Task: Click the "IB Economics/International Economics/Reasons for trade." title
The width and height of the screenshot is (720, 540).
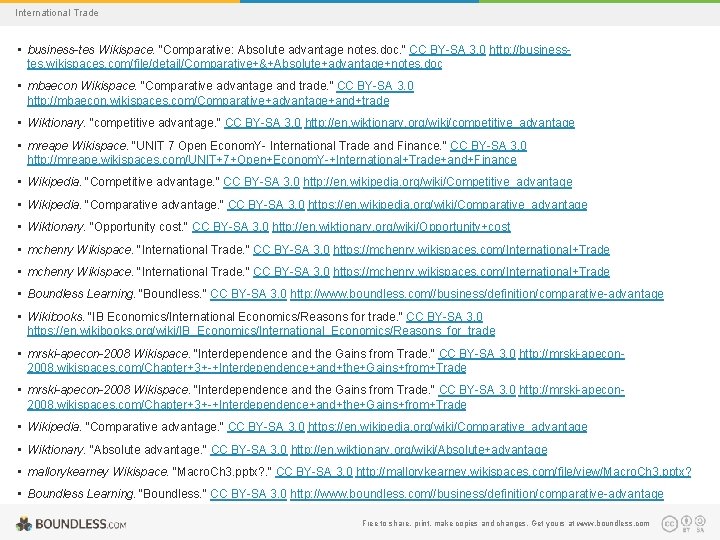Action: (x=245, y=317)
